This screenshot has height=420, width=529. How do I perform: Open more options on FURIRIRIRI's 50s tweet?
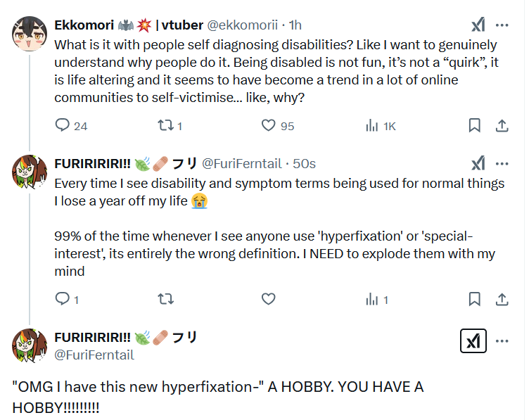502,163
